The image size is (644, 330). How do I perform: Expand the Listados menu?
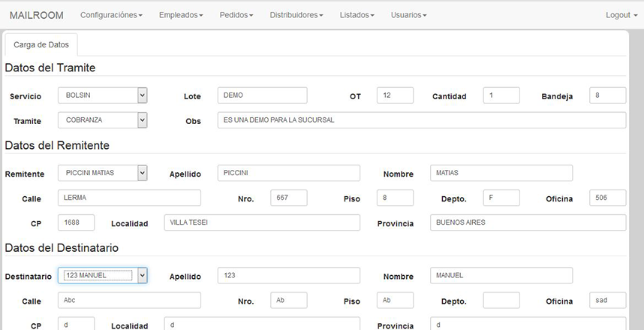(x=357, y=15)
